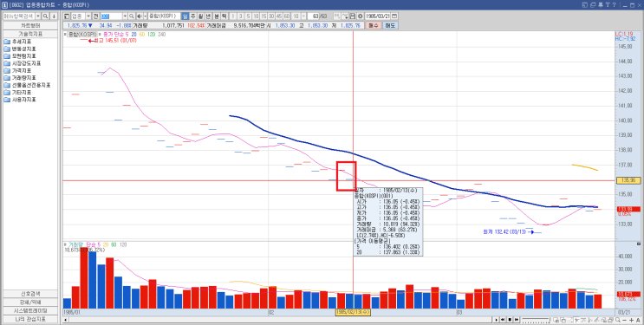Click the 1985/03/21 date field
This screenshot has width=644, height=325.
pos(378,16)
